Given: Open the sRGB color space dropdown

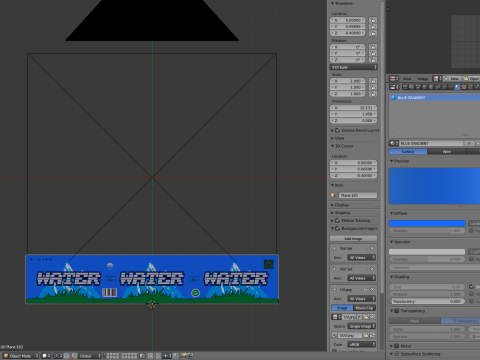Looking at the screenshot, I should click(362, 344).
